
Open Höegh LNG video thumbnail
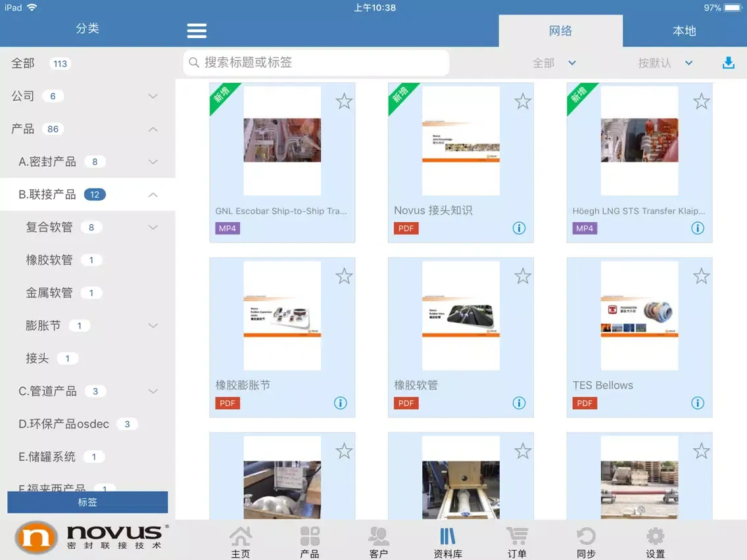coord(639,141)
